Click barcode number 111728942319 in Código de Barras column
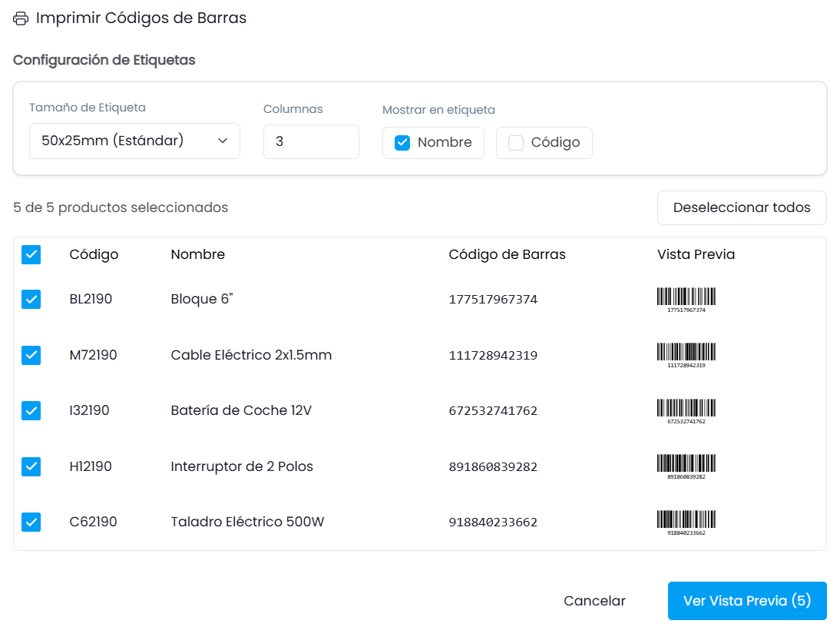Image resolution: width=840 pixels, height=627 pixels. [493, 355]
